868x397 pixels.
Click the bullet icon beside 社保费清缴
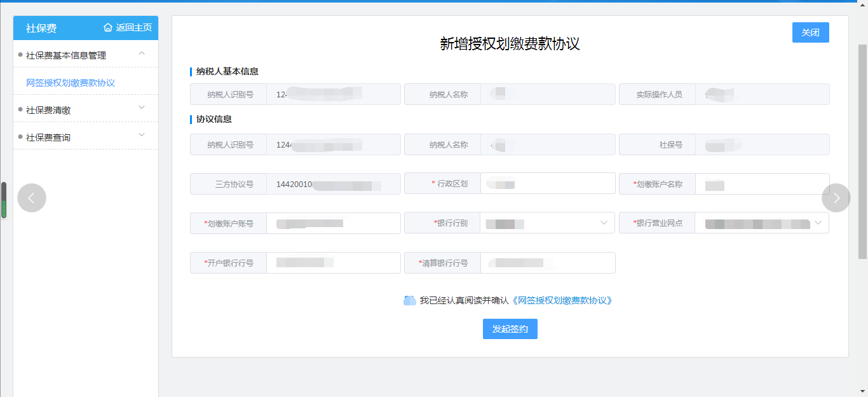(x=21, y=108)
